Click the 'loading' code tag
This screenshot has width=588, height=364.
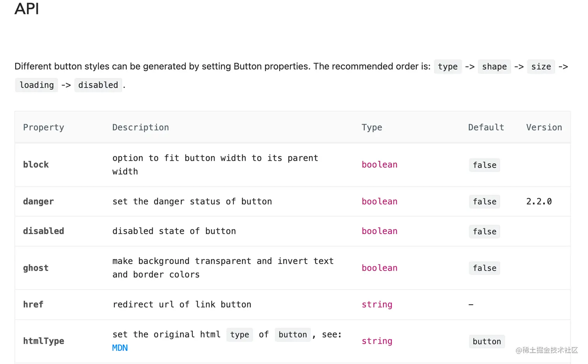coord(37,85)
